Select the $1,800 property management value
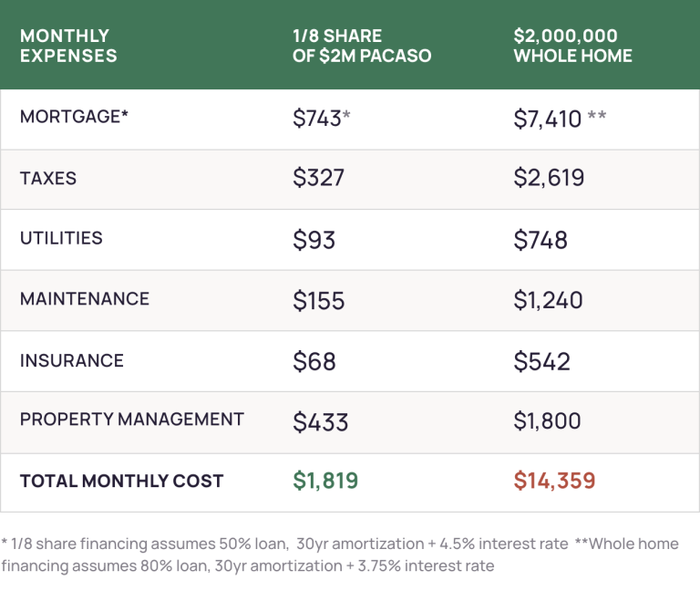 point(547,421)
